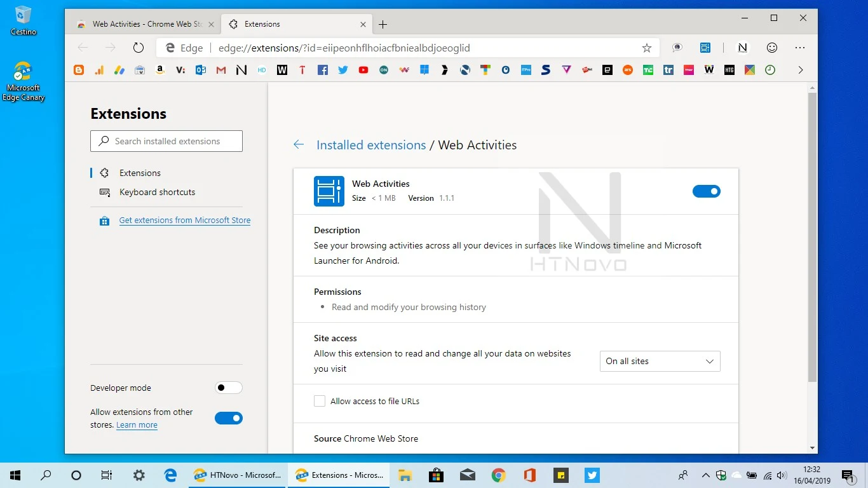Show hidden system tray icons
868x488 pixels.
point(705,475)
